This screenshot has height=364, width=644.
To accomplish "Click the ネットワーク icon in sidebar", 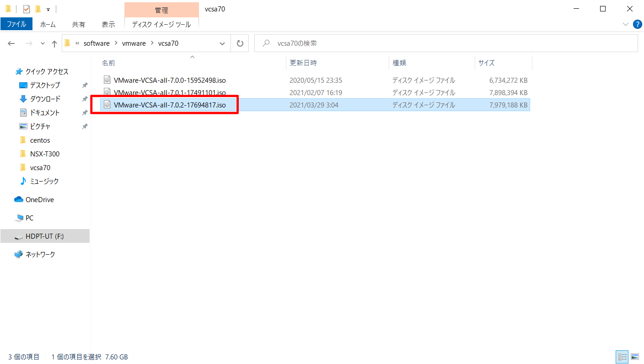I will (19, 254).
